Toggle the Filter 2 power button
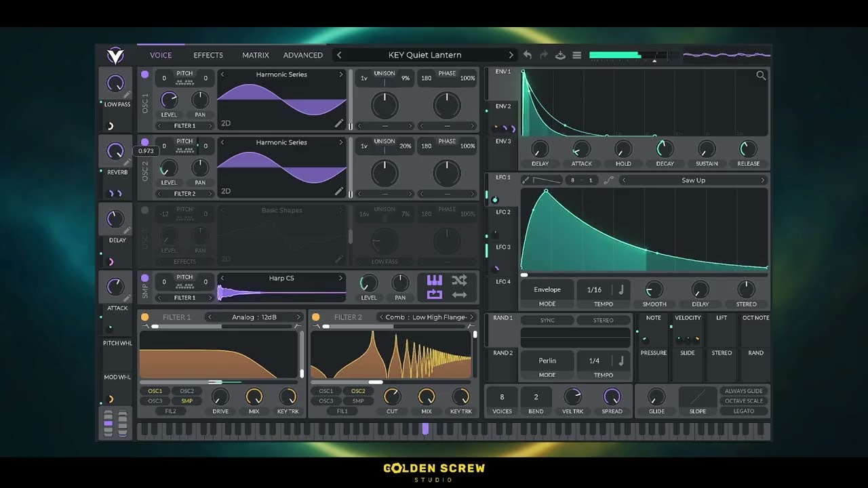868x488 pixels. click(315, 317)
